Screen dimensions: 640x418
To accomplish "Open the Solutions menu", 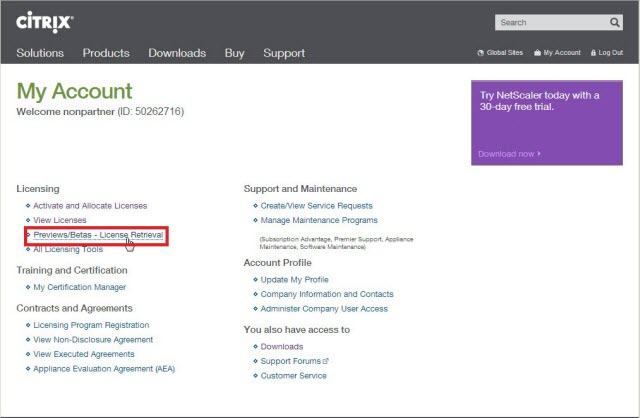I will pyautogui.click(x=40, y=53).
